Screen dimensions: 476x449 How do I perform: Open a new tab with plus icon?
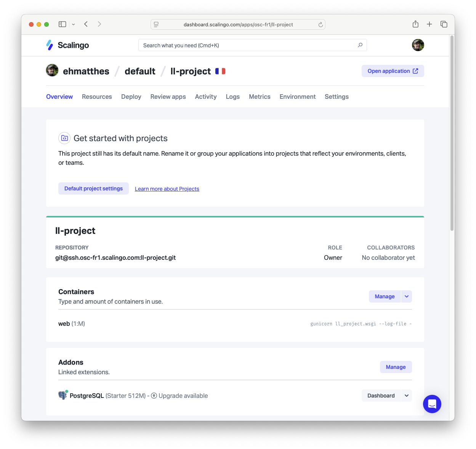[430, 24]
